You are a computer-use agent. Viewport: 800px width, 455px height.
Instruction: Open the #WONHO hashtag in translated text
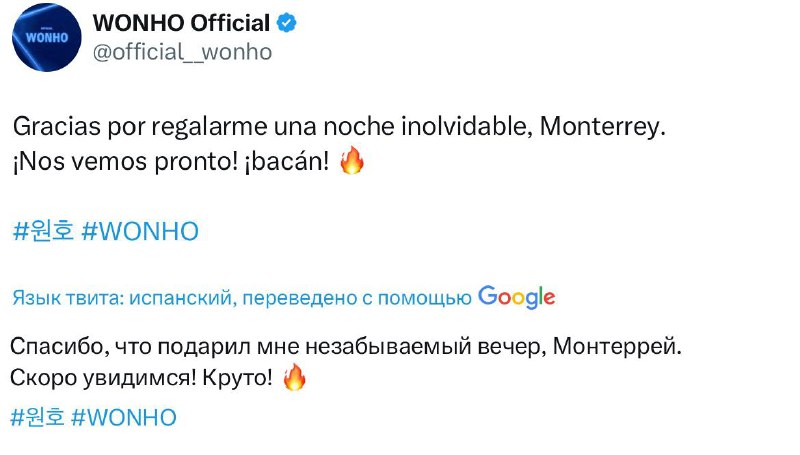click(x=124, y=418)
